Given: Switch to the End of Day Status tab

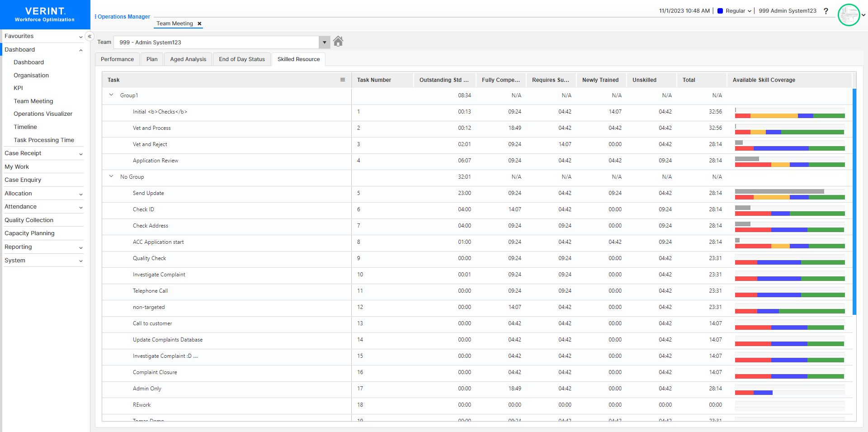Looking at the screenshot, I should click(242, 59).
